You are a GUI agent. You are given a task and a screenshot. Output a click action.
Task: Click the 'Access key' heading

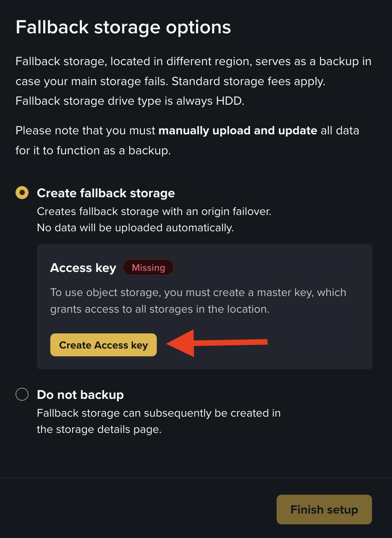(83, 268)
